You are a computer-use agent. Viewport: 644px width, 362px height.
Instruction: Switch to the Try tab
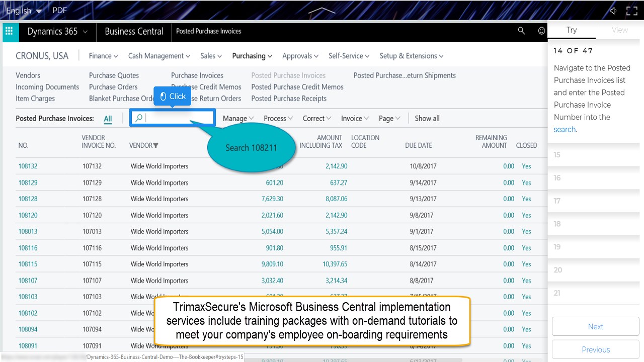pyautogui.click(x=572, y=30)
